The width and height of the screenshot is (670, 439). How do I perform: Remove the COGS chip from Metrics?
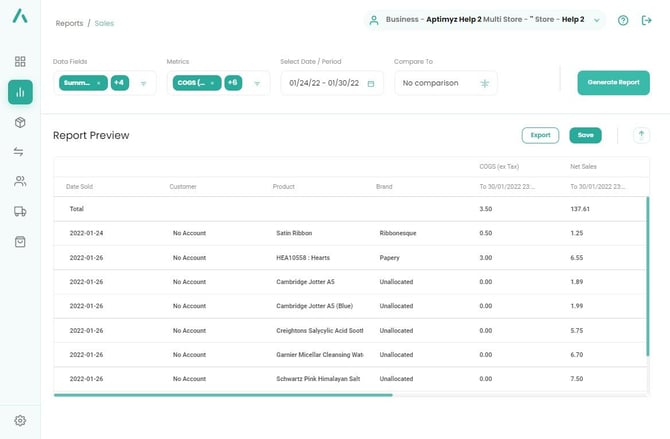click(x=212, y=83)
